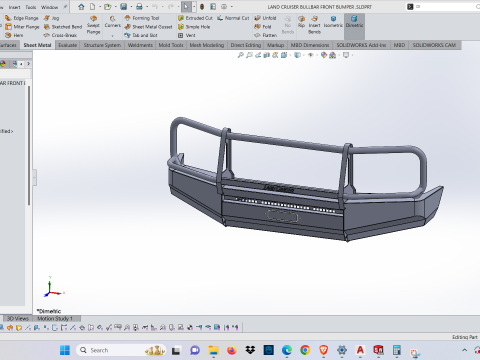Open the Mesh Modeling tab
The image size is (480, 360).
[x=207, y=45]
